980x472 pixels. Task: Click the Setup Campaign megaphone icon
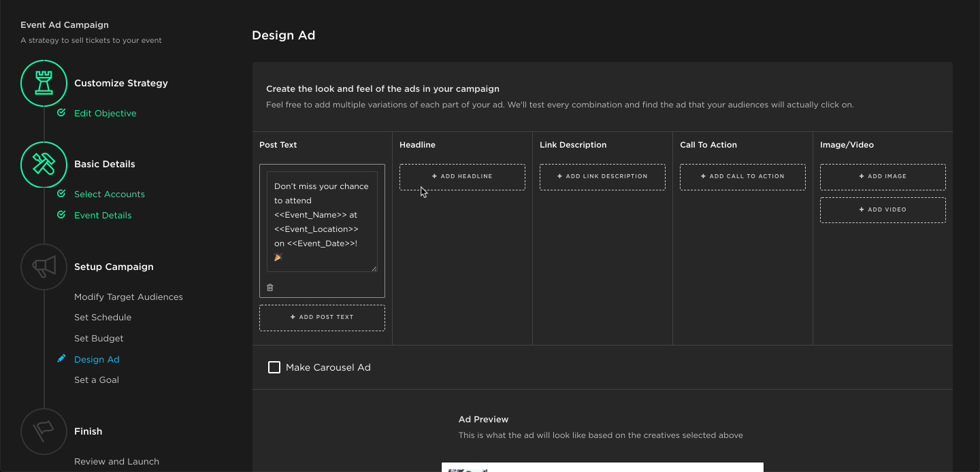(x=44, y=267)
